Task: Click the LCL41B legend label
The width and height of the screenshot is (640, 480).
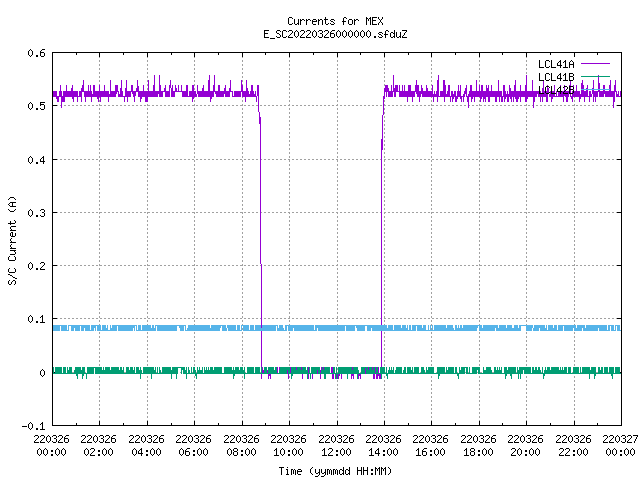Action: click(556, 77)
